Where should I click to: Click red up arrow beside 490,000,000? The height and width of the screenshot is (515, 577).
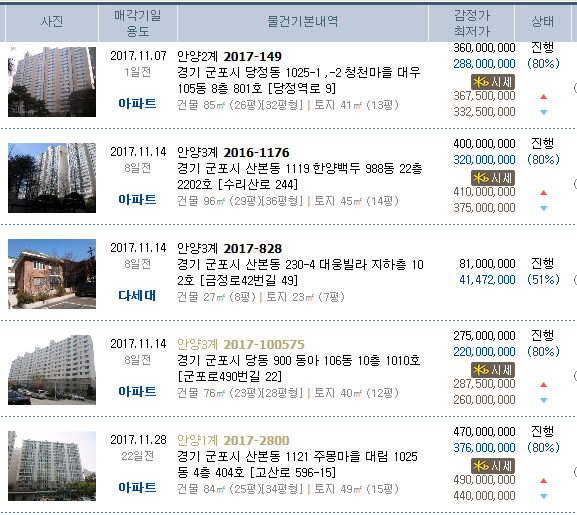click(x=544, y=480)
